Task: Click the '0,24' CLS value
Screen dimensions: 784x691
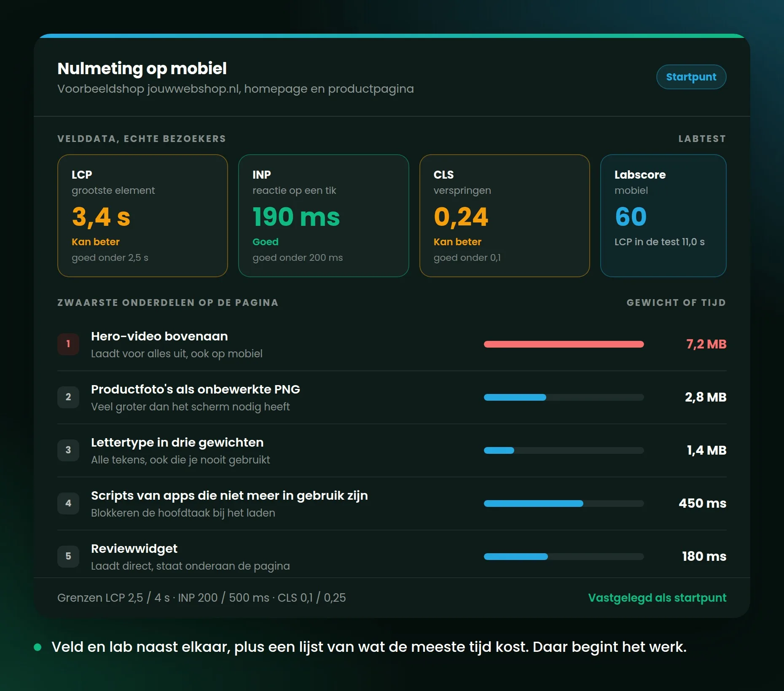Action: pyautogui.click(x=461, y=217)
